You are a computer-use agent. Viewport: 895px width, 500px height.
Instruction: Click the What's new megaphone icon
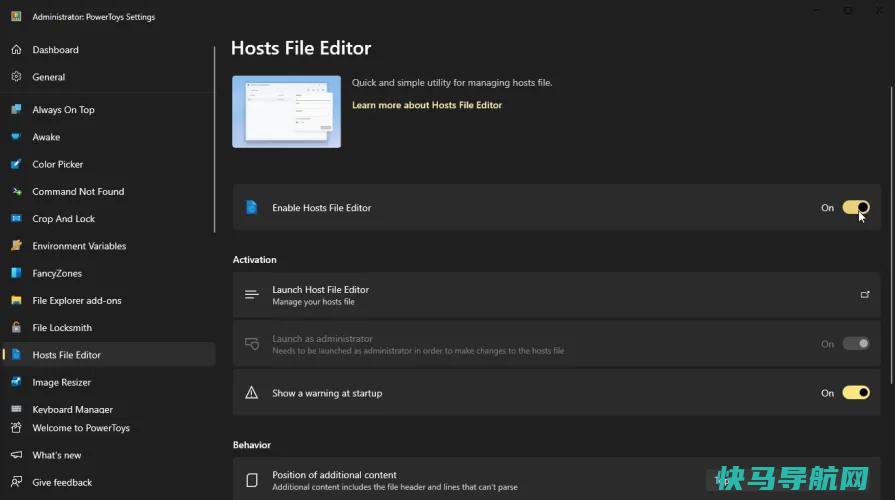point(16,455)
